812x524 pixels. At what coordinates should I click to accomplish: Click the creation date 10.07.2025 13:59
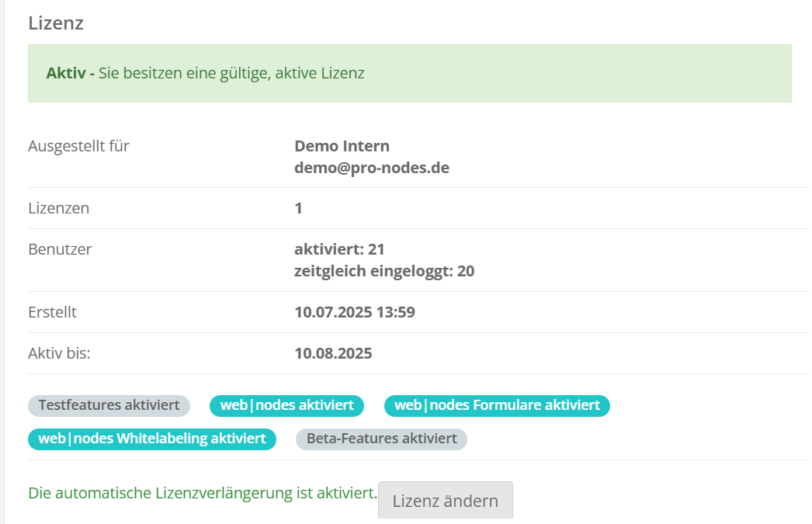355,312
